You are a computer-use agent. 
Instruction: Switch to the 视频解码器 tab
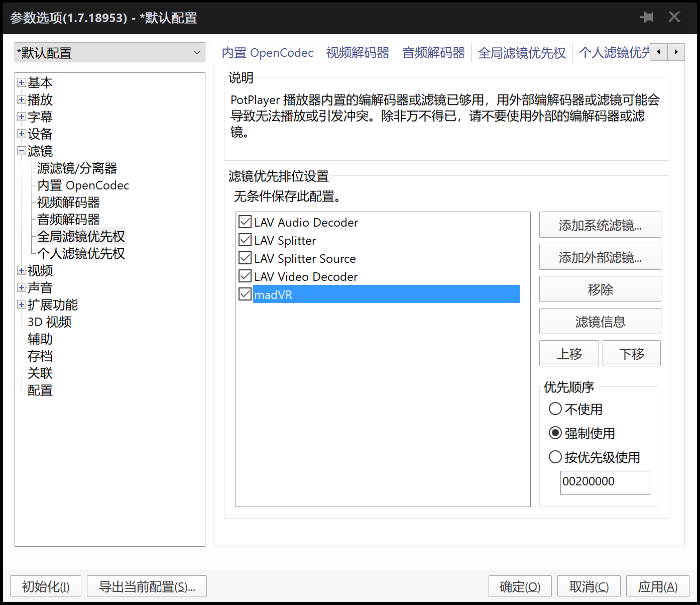[357, 52]
